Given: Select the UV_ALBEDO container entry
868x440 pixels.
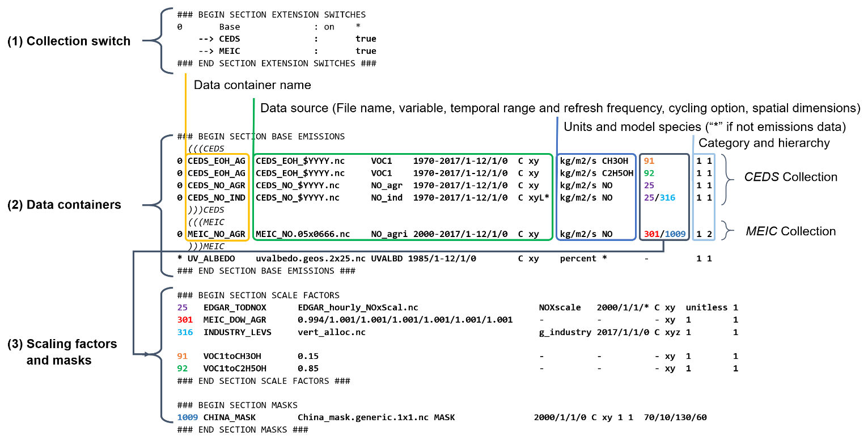Looking at the screenshot, I should coord(211,259).
